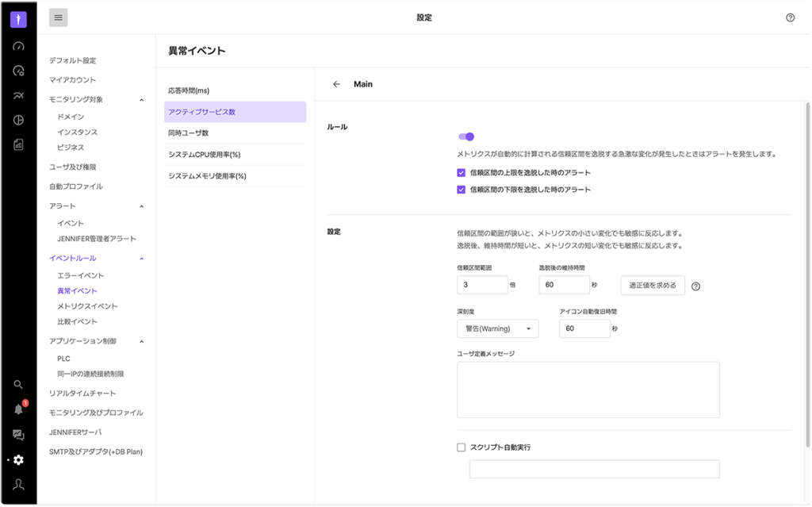812x507 pixels.
Task: Uncheck 信頼区間の上限を逸脱した時のアラート
Action: point(462,172)
